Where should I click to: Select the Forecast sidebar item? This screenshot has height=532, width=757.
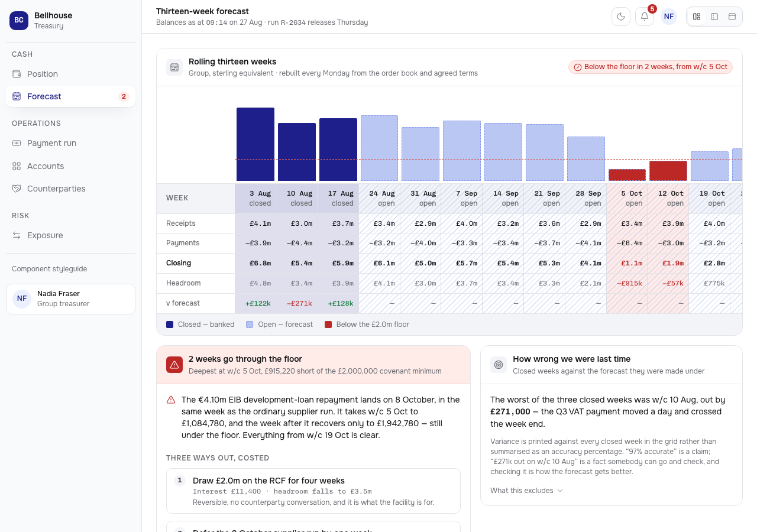click(x=71, y=96)
